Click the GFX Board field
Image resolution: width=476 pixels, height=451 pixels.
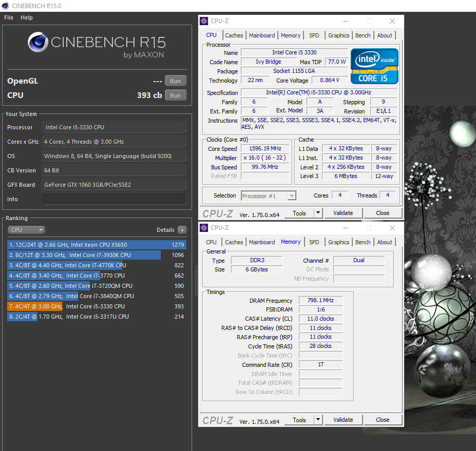pyautogui.click(x=114, y=185)
